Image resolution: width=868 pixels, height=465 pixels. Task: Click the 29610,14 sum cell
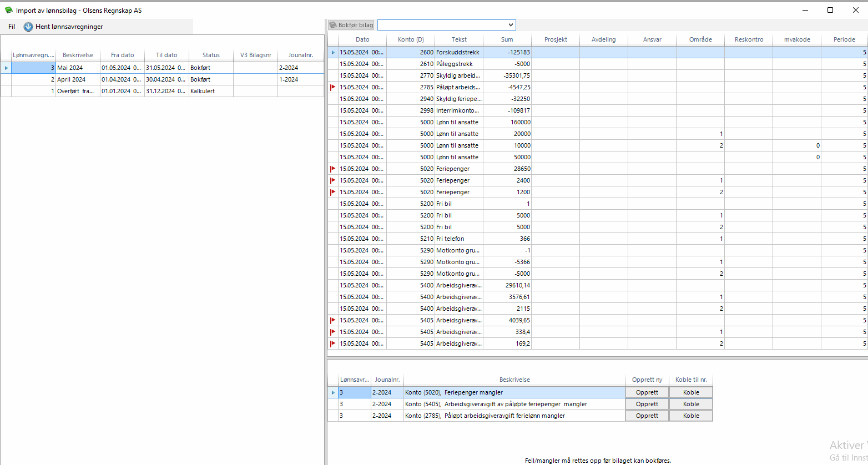[x=507, y=285]
